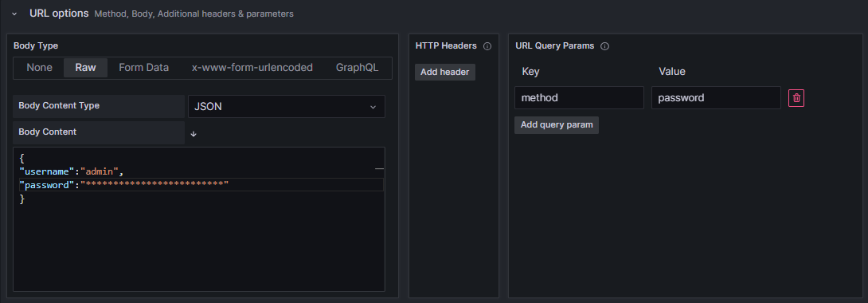The width and height of the screenshot is (868, 303).
Task: Select the GraphQL body type
Action: 357,68
